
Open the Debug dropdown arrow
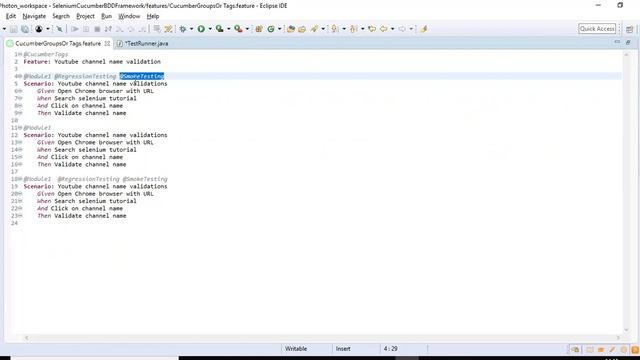click(191, 29)
